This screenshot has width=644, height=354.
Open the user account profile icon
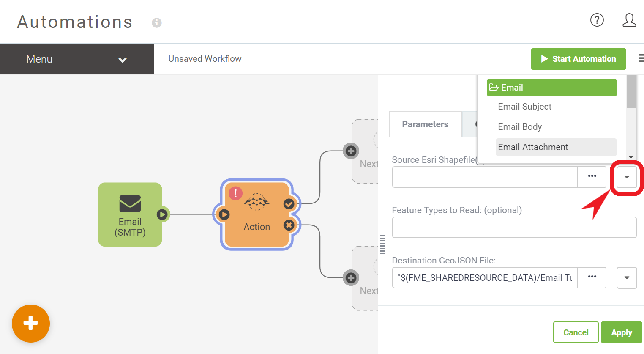pos(629,20)
